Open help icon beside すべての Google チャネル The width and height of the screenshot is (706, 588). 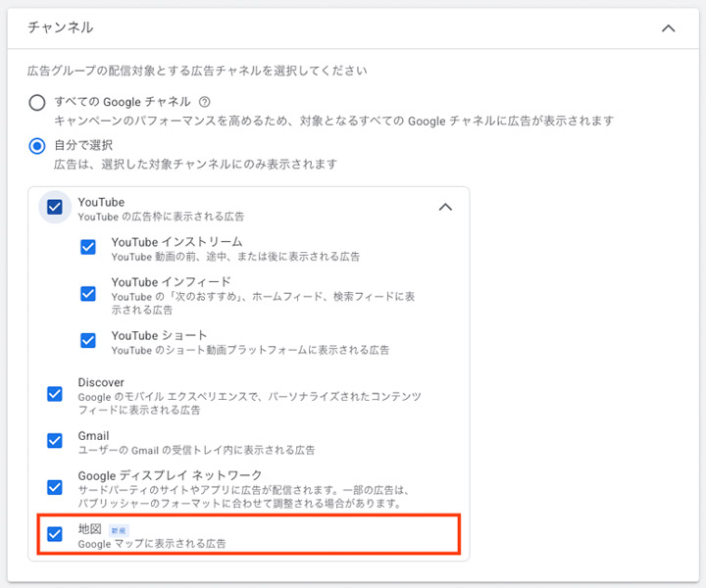point(204,102)
